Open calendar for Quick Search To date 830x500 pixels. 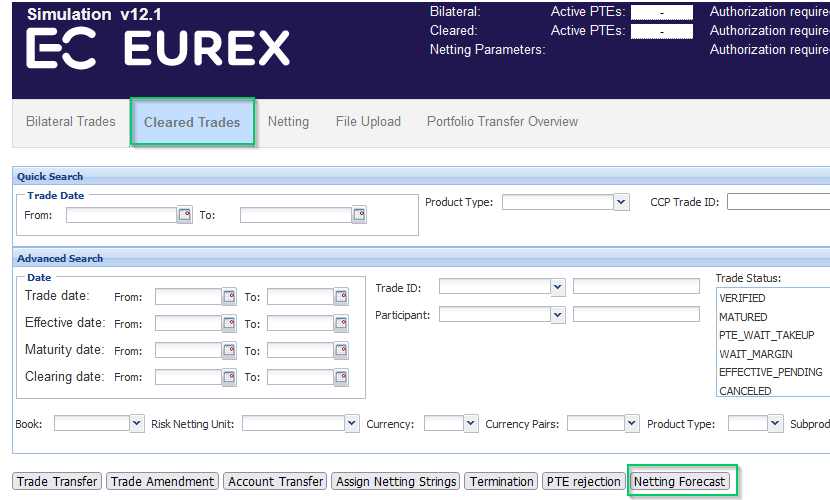359,214
